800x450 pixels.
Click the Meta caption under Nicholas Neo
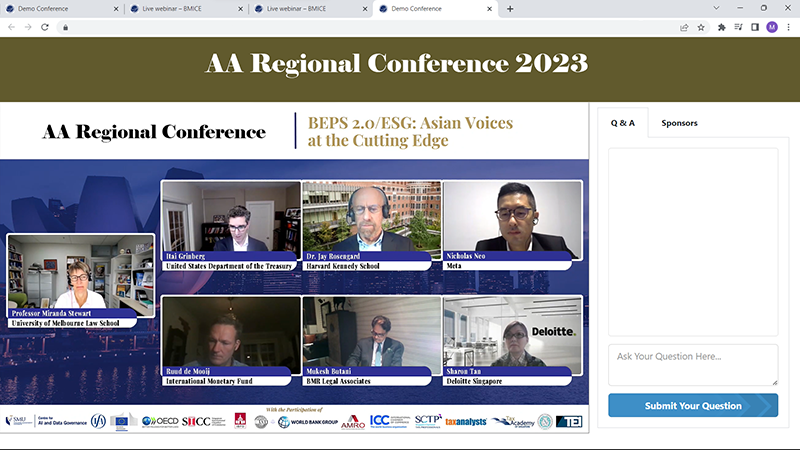pyautogui.click(x=454, y=266)
